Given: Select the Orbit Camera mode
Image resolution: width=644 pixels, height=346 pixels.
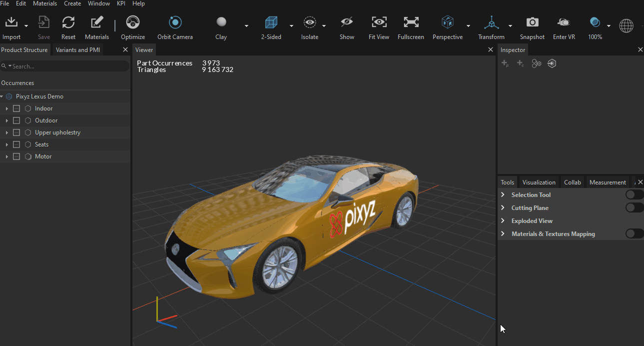Looking at the screenshot, I should [175, 22].
